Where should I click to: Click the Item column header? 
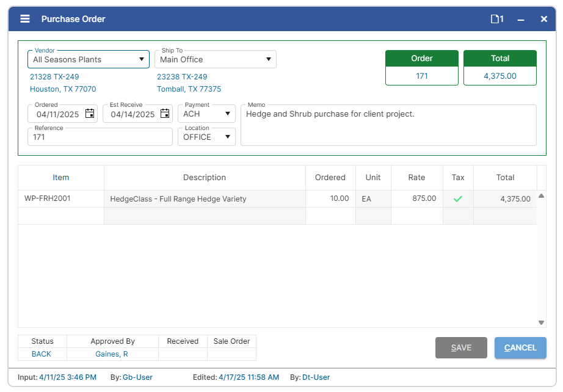pyautogui.click(x=60, y=177)
